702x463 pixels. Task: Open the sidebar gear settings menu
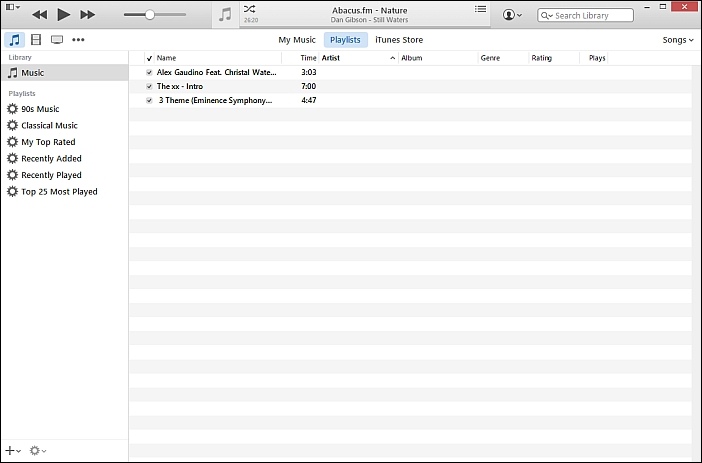pyautogui.click(x=38, y=450)
